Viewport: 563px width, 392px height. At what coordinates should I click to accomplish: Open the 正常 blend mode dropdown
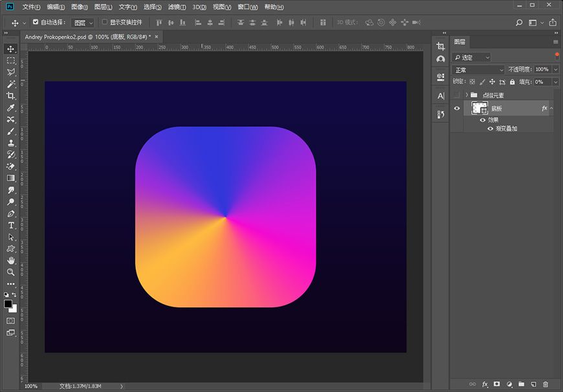click(478, 70)
